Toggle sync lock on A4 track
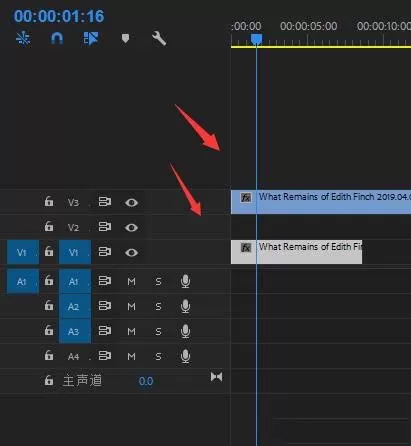Viewport: 411px width, 446px height. click(105, 356)
